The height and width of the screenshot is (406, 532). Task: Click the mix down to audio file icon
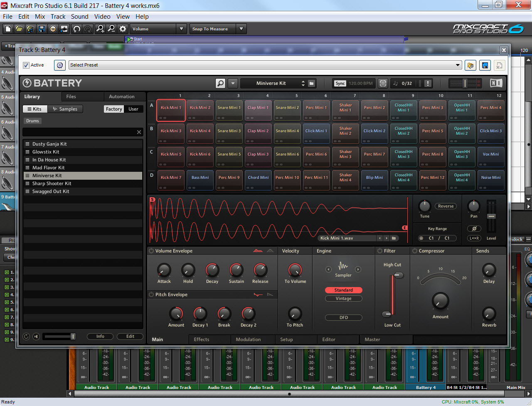pos(64,29)
